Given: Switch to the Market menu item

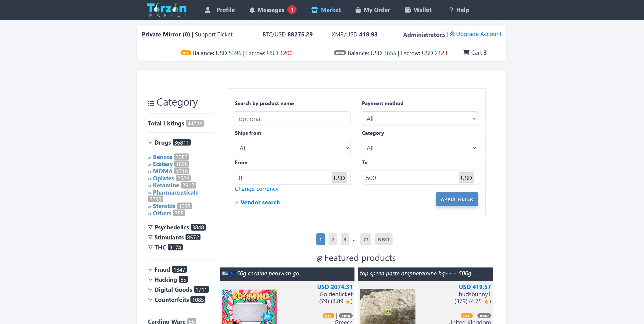Looking at the screenshot, I should tap(326, 10).
